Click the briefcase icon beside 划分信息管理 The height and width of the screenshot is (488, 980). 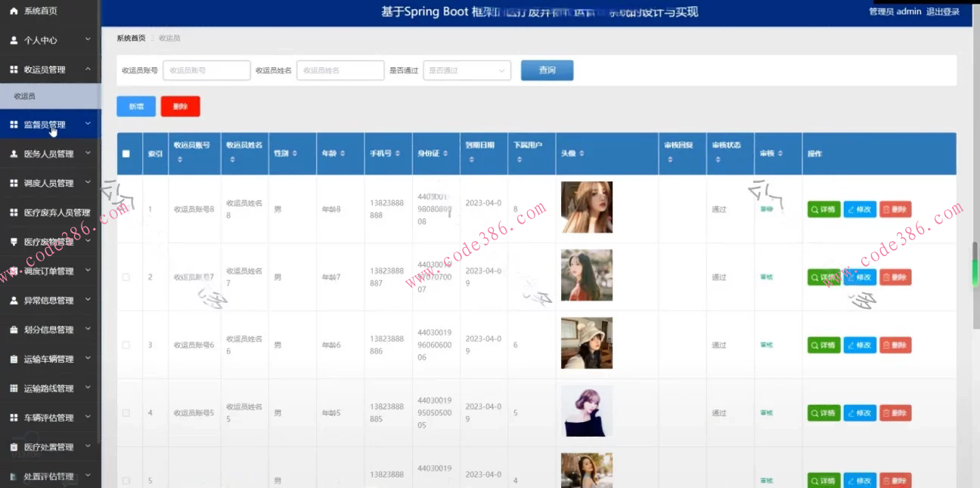(14, 329)
